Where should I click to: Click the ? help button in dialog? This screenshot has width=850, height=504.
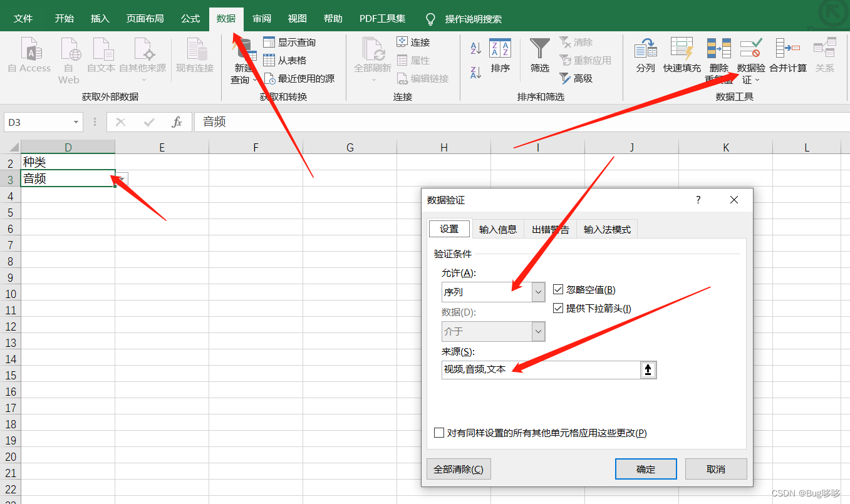698,200
